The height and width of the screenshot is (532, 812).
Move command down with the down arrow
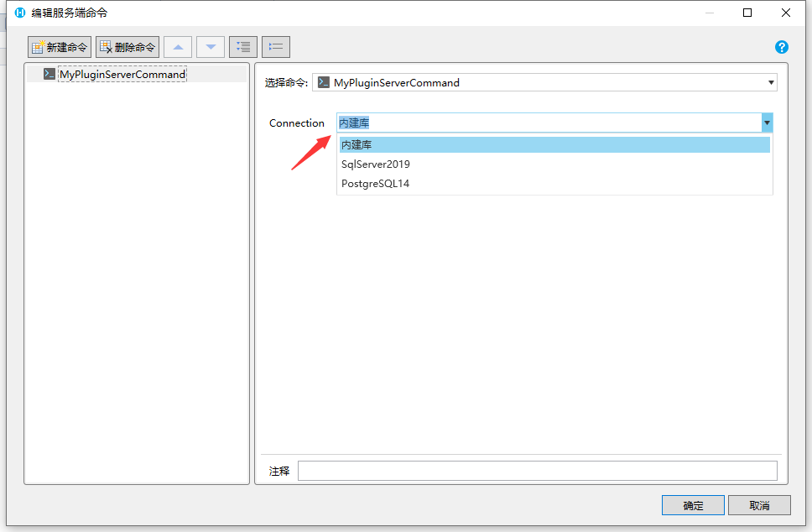211,47
